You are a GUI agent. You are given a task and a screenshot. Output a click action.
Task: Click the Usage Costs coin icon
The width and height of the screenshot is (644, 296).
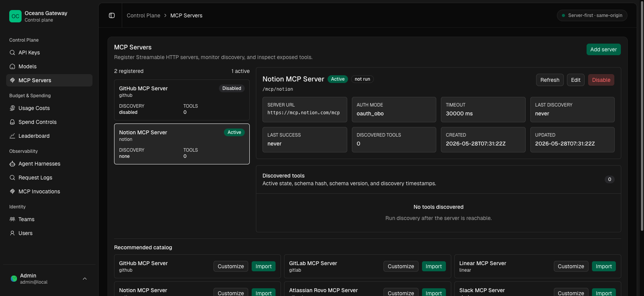(12, 108)
